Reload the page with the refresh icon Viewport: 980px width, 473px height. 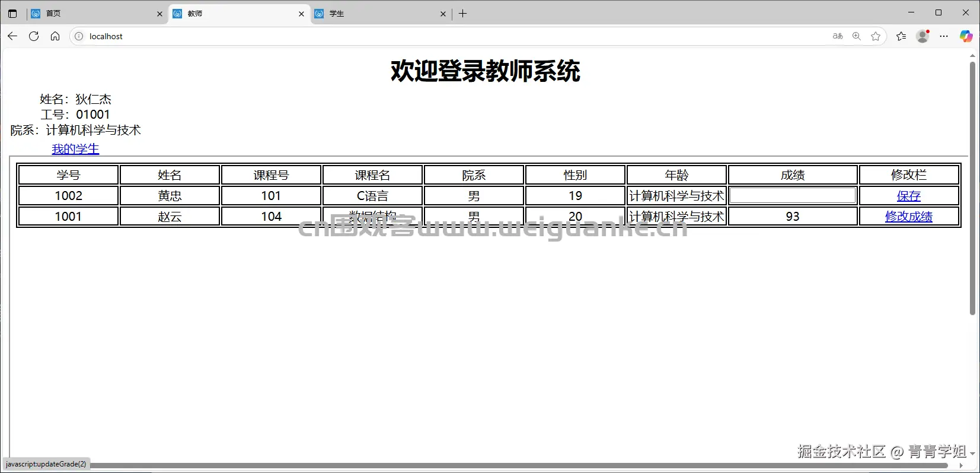[34, 36]
